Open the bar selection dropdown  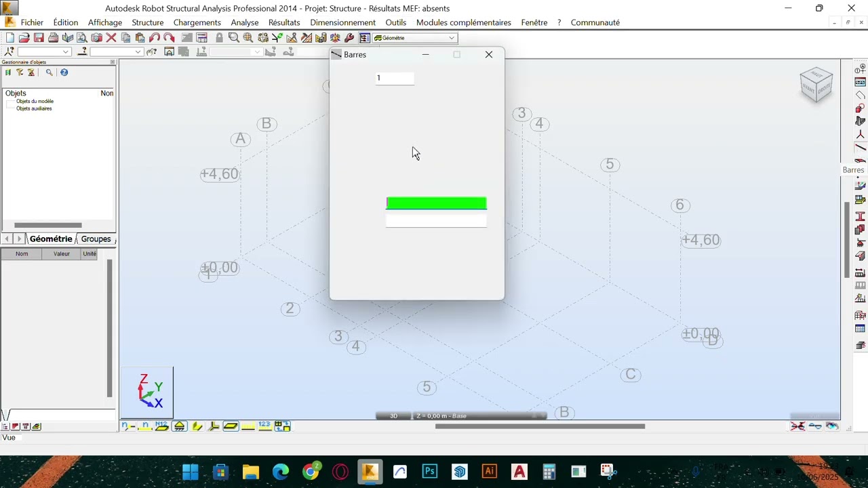(x=138, y=52)
